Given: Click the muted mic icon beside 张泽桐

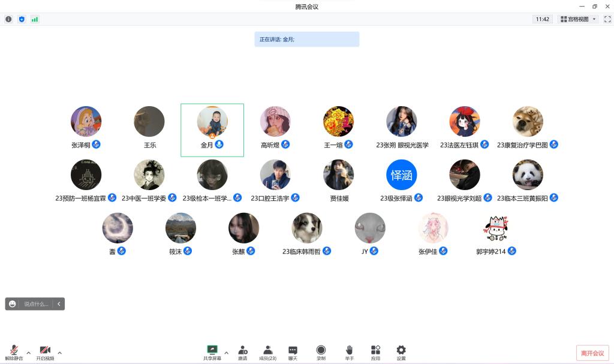Looking at the screenshot, I should [x=97, y=145].
